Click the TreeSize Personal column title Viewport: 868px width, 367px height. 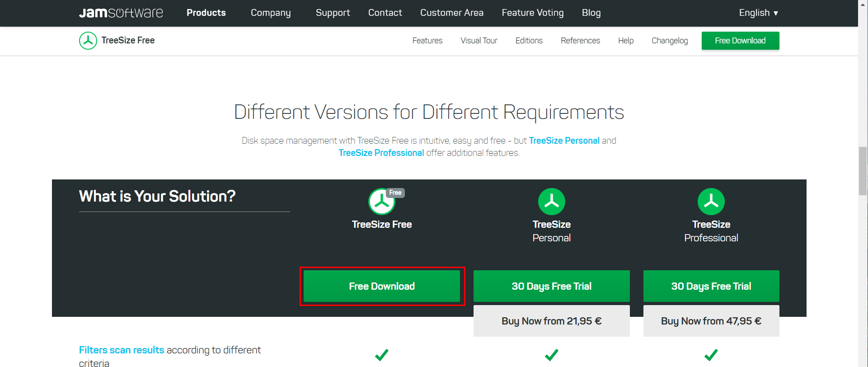tap(551, 231)
